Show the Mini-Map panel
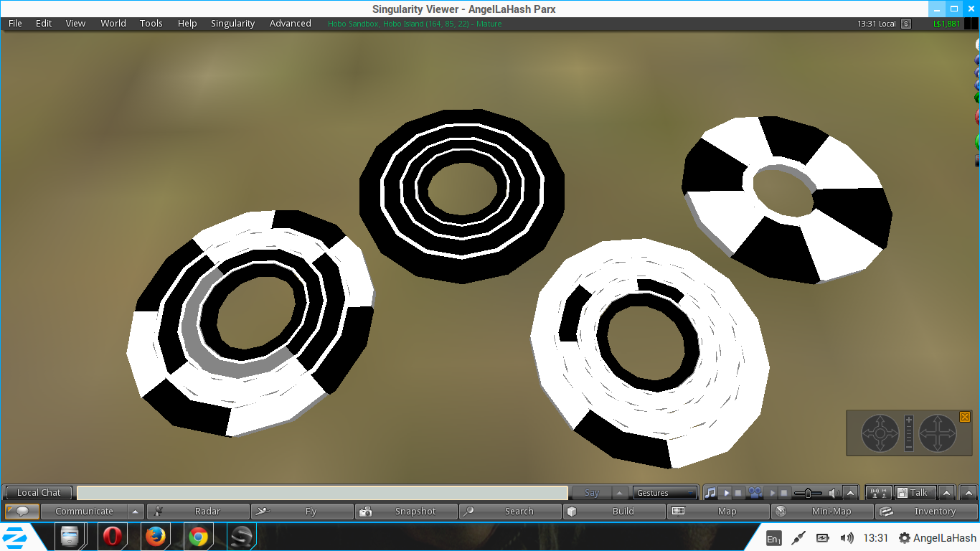Screen dimensions: 980x551 822,512
